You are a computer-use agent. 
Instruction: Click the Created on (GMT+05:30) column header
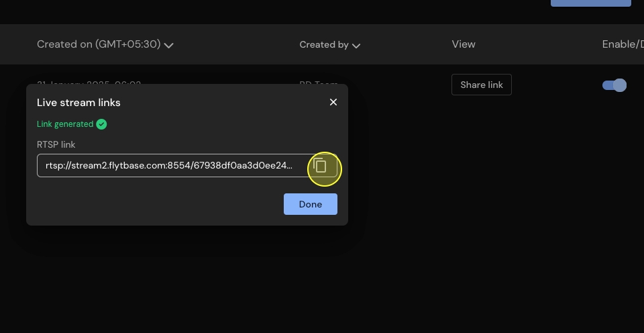point(99,44)
